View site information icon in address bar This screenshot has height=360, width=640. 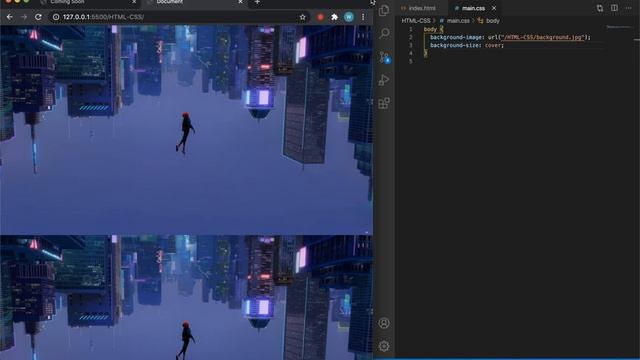tap(56, 17)
